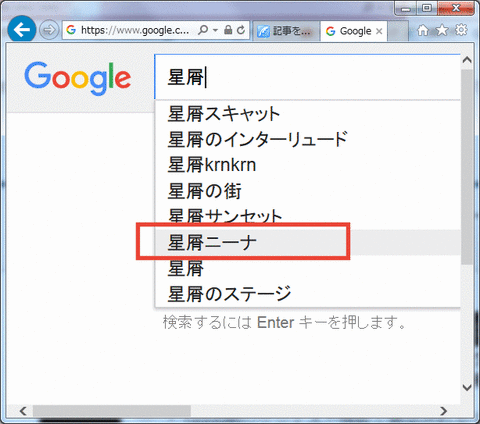The height and width of the screenshot is (424, 480).
Task: Choose suggestion 星屑の街
Action: (307, 191)
